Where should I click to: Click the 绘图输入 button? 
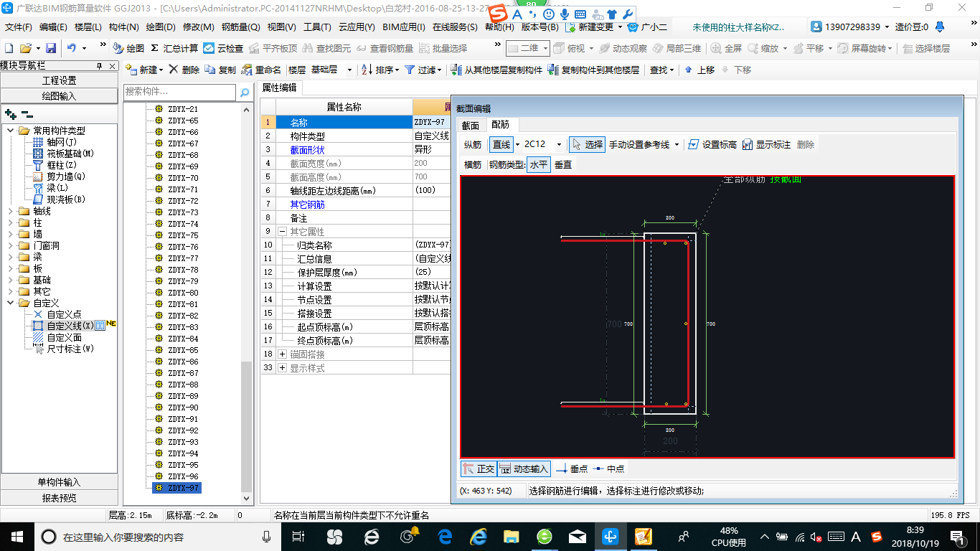pos(60,96)
